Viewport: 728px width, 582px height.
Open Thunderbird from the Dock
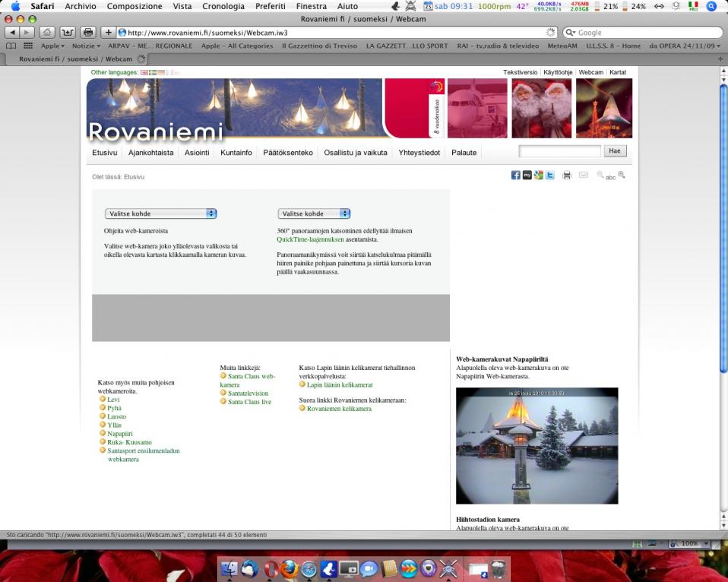pyautogui.click(x=250, y=568)
